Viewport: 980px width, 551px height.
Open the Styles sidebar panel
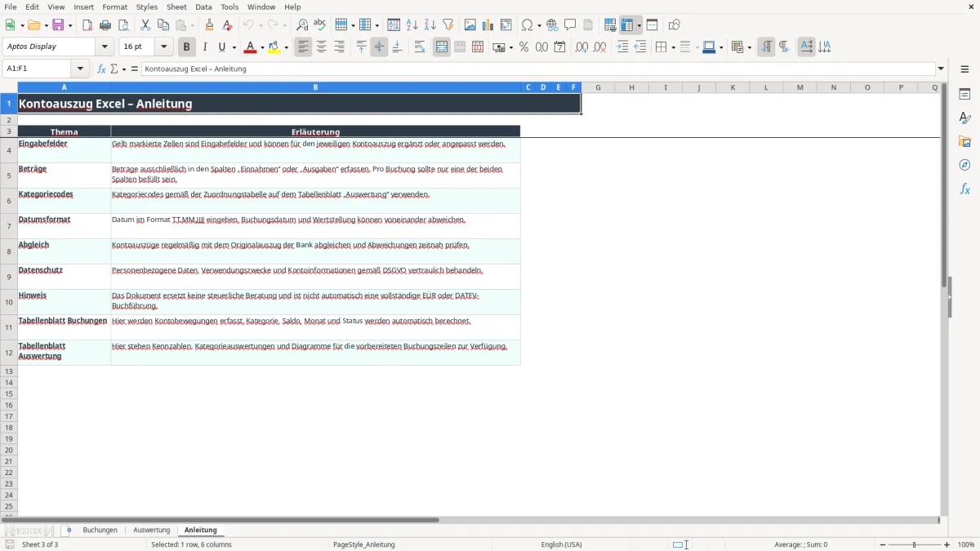tap(964, 118)
